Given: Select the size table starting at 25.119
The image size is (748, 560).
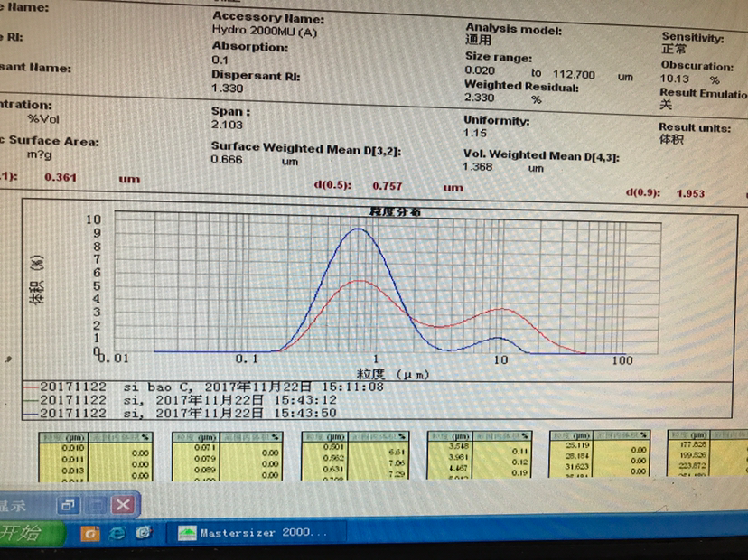Looking at the screenshot, I should point(600,453).
